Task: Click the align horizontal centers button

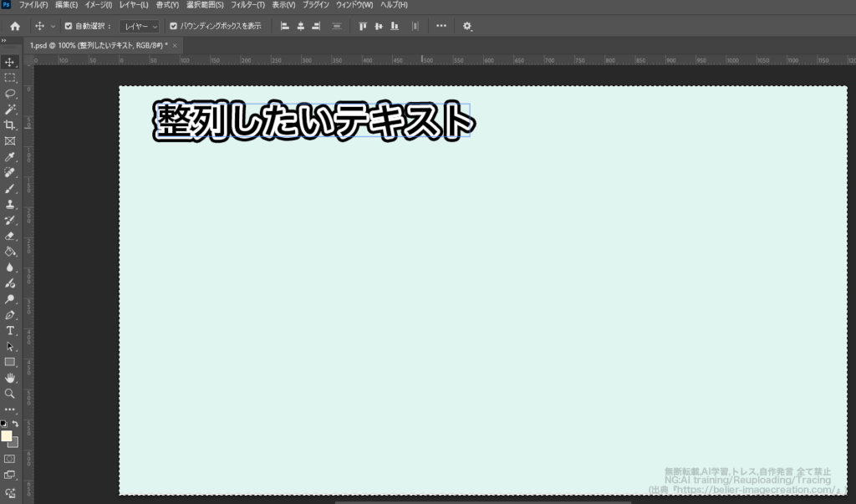Action: (299, 26)
